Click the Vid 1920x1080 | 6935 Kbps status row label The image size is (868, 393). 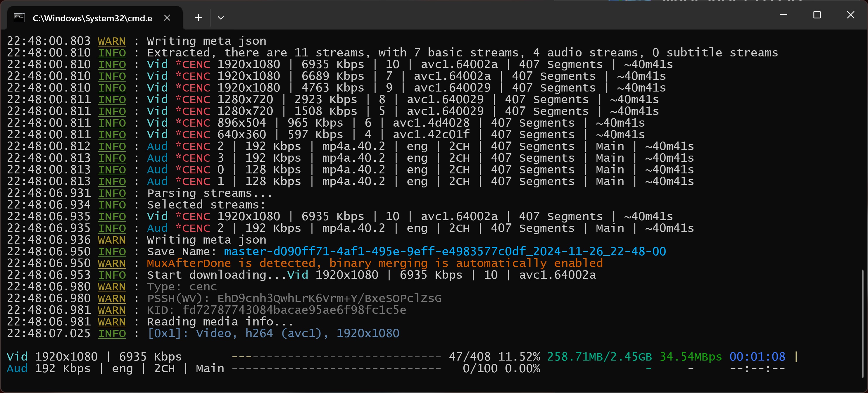coord(94,357)
